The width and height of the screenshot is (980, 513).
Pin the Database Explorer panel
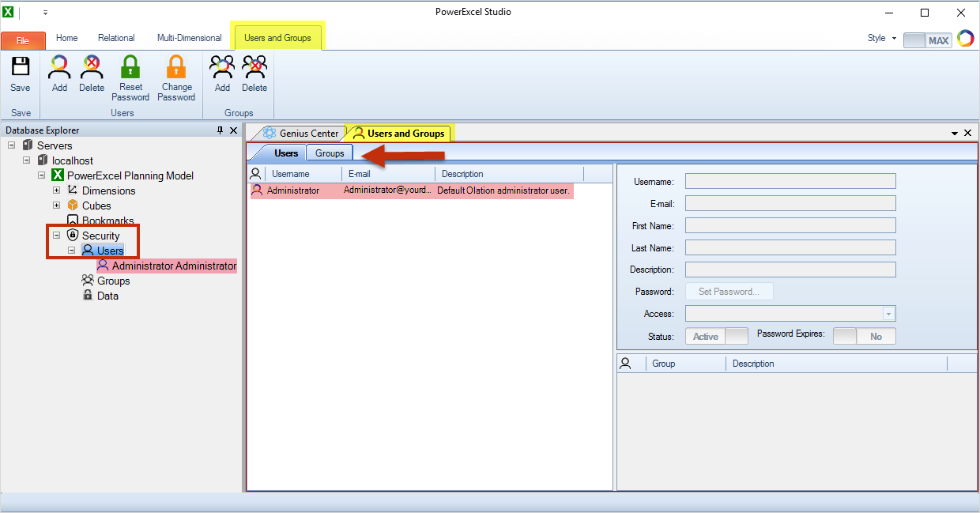(220, 130)
